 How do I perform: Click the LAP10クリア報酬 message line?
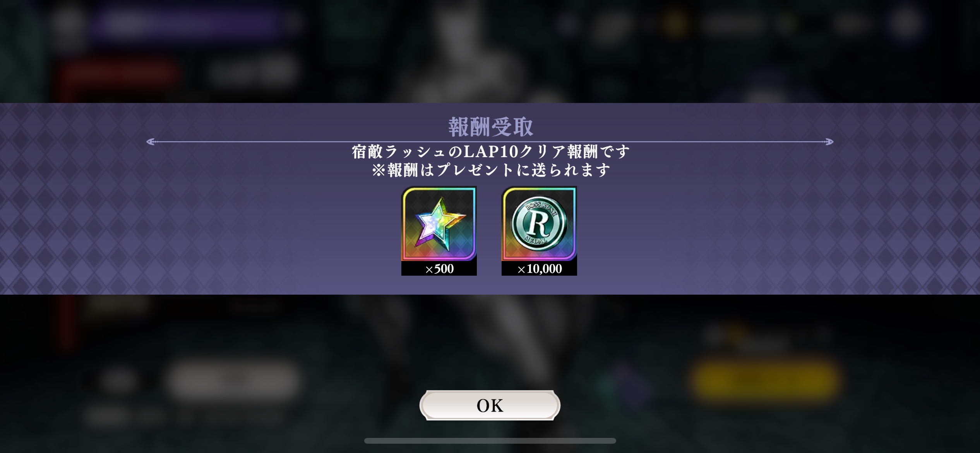[x=490, y=151]
